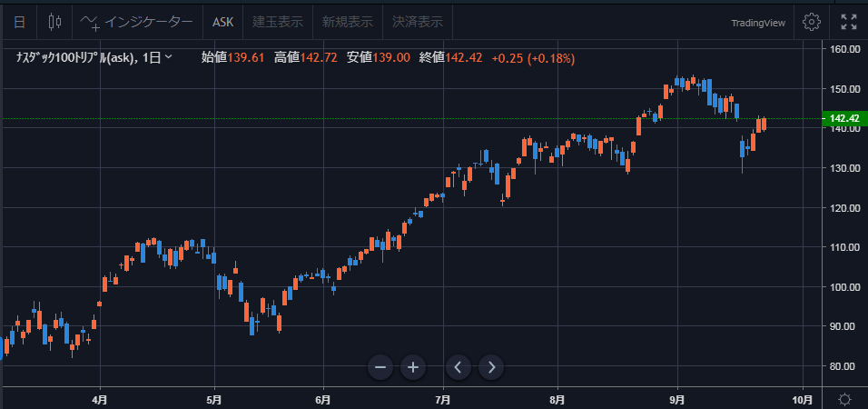The width and height of the screenshot is (868, 409).
Task: Click the 120.00 price axis label
Action: point(844,208)
